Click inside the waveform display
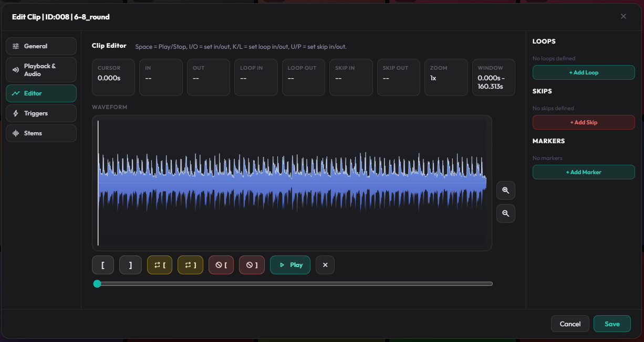The width and height of the screenshot is (644, 342). 292,183
